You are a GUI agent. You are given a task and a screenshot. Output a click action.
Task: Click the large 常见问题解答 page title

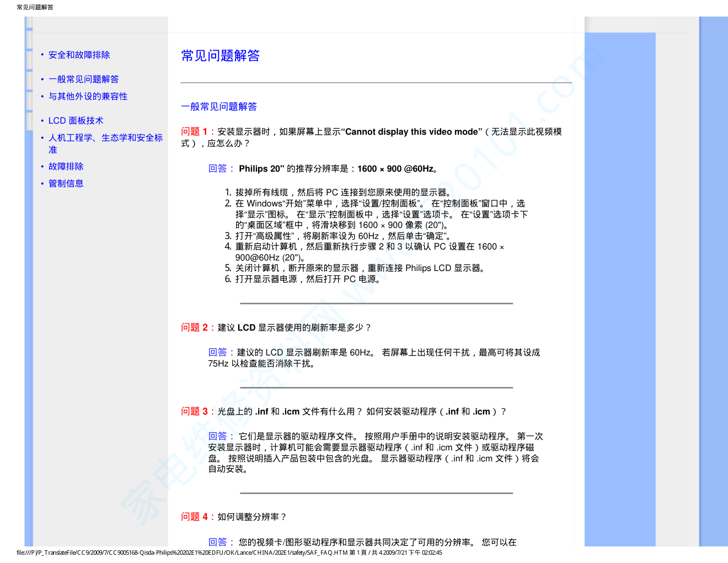tap(221, 56)
